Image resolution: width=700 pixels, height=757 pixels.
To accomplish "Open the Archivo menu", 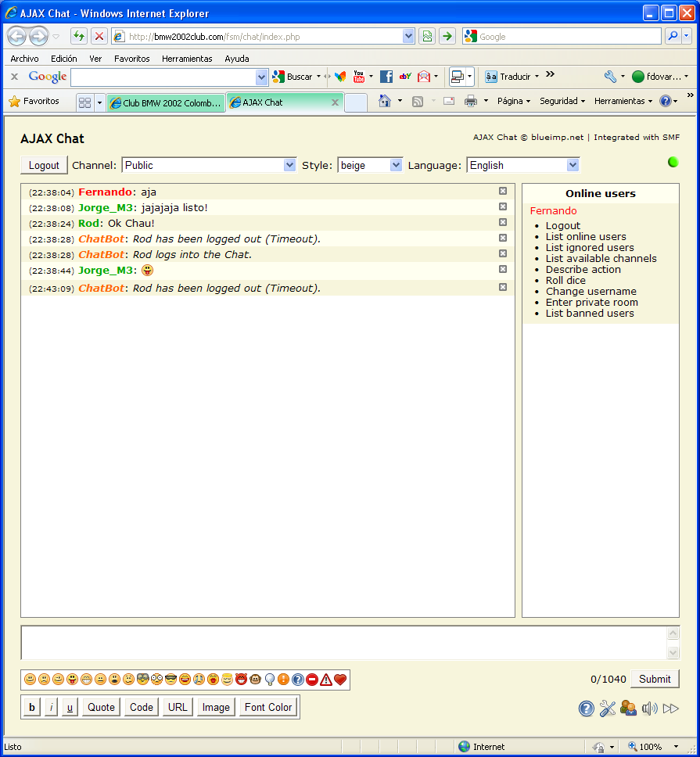I will (x=24, y=59).
